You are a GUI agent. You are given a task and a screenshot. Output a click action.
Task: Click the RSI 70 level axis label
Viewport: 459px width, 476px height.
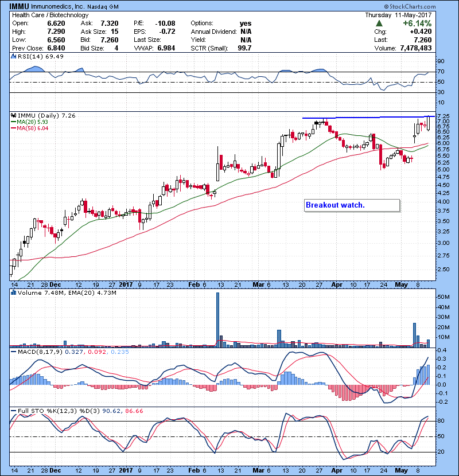[441, 72]
